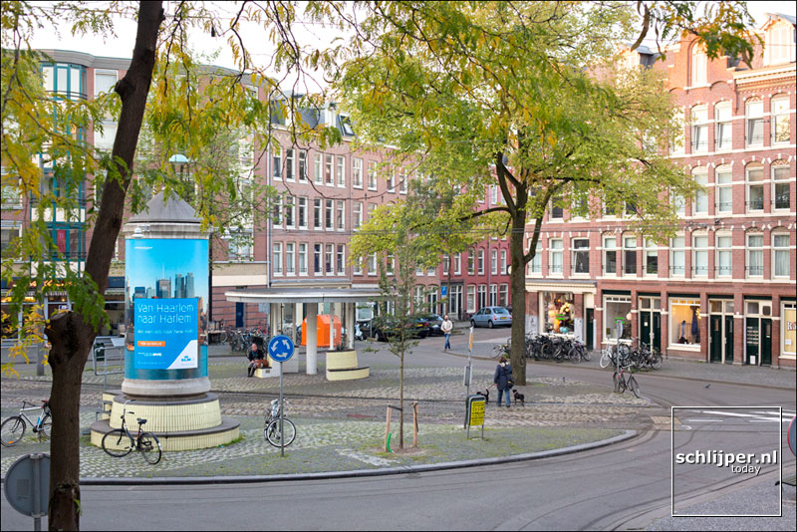This screenshot has width=797, height=532.
Task: Click the orange object under the shelter canopy
Action: click(321, 331)
